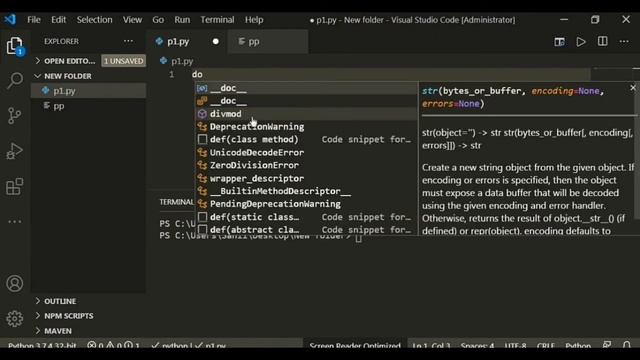This screenshot has width=640, height=360.
Task: Select first __doc__ suggestion
Action: tap(306, 88)
